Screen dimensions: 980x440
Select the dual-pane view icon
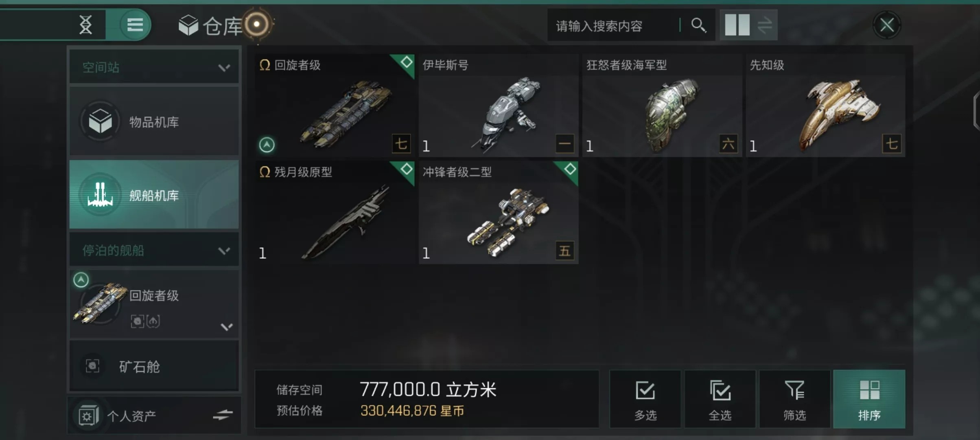click(x=737, y=25)
